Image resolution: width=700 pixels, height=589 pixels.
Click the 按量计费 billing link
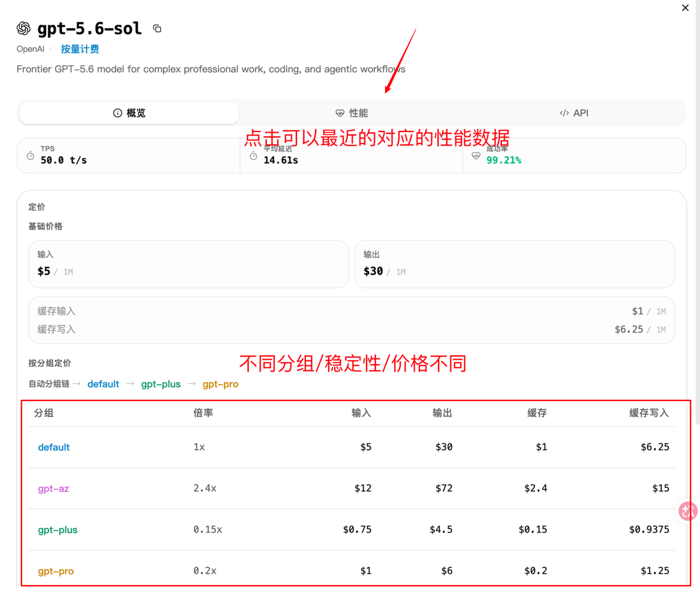pyautogui.click(x=80, y=49)
